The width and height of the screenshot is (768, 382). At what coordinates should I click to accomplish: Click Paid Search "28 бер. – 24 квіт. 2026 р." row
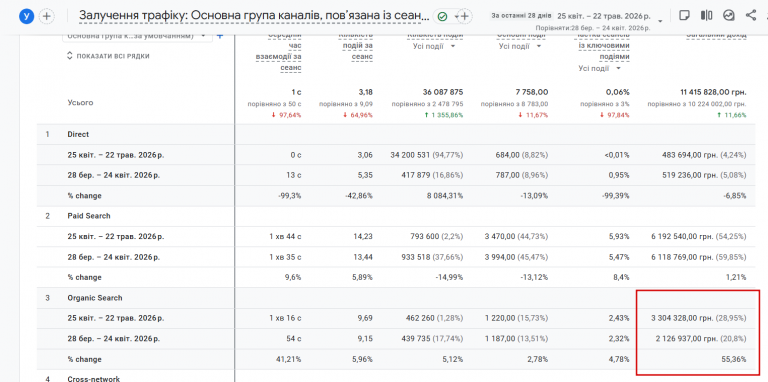click(x=114, y=257)
